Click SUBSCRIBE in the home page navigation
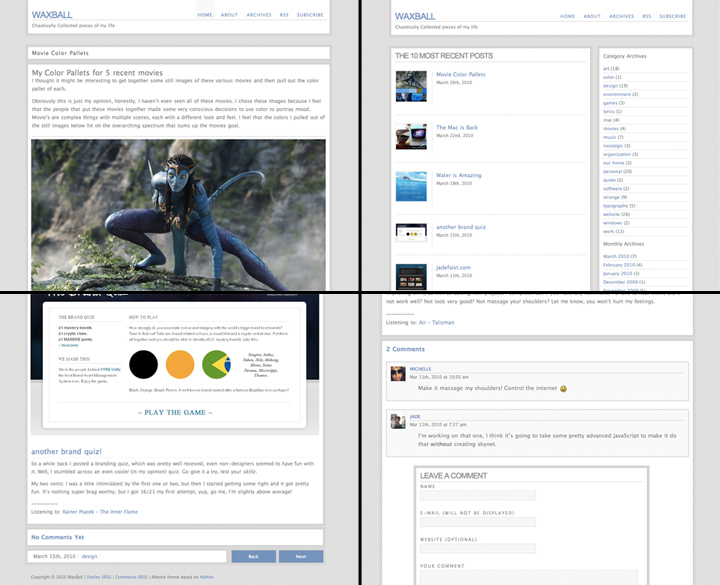This screenshot has height=585, width=720. [310, 15]
